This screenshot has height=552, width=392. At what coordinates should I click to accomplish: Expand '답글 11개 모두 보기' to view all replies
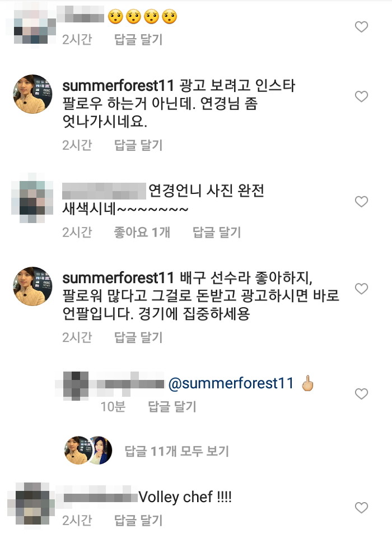(177, 448)
